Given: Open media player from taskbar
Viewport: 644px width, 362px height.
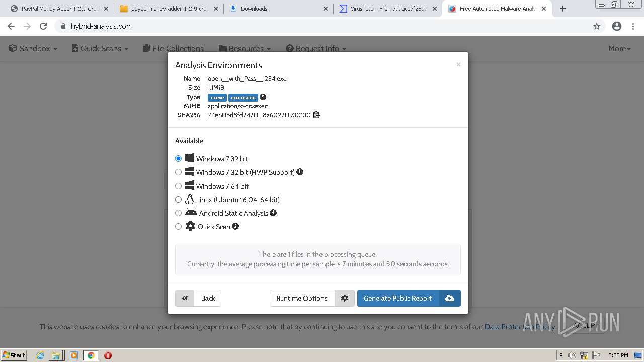Looking at the screenshot, I should [74, 355].
